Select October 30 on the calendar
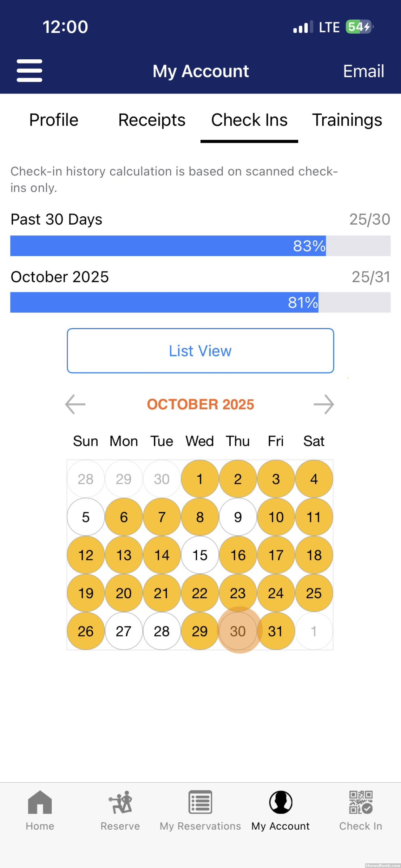The height and width of the screenshot is (868, 401). click(238, 631)
